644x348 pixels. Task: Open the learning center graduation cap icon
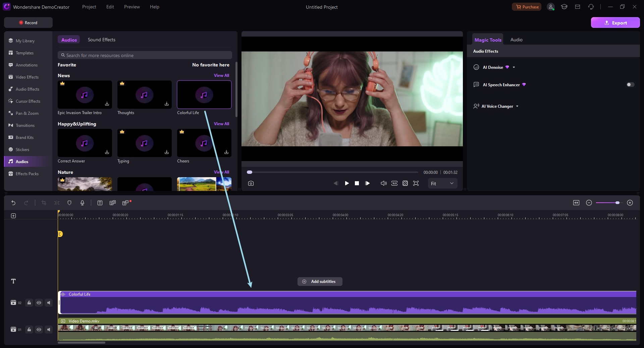point(564,7)
